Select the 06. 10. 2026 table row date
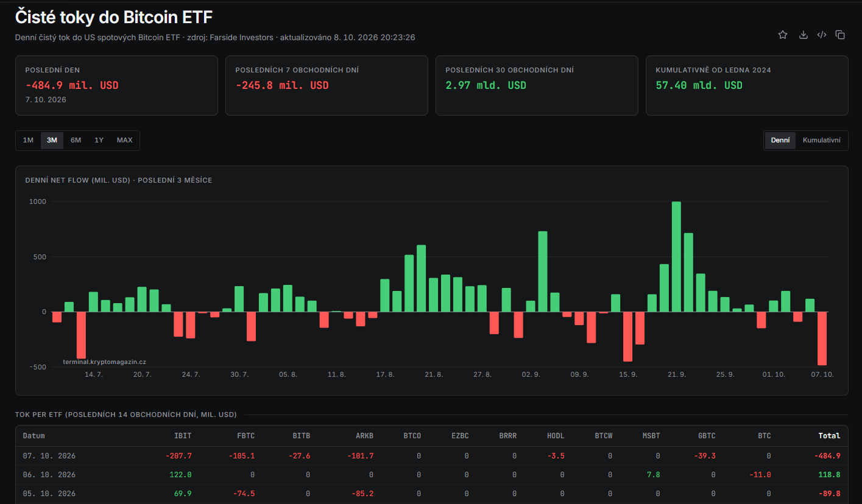The width and height of the screenshot is (862, 504). (x=49, y=475)
